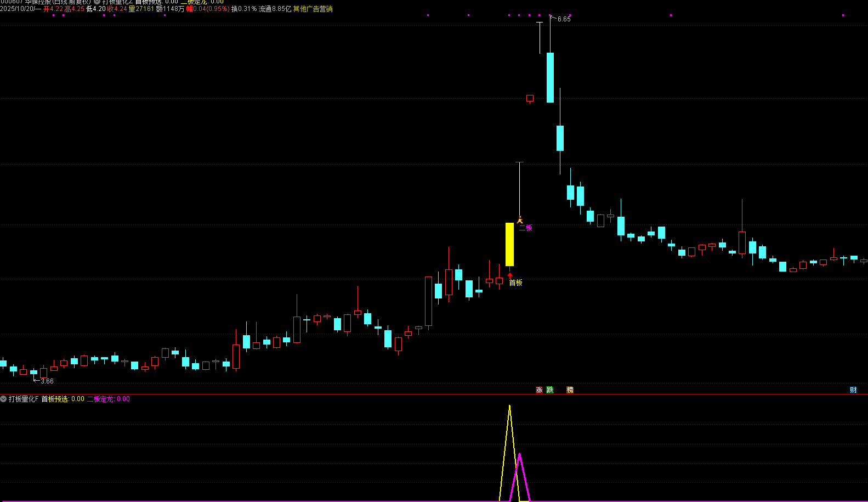Click the red 涨 marker icon
This screenshot has height=502, width=868.
[539, 390]
